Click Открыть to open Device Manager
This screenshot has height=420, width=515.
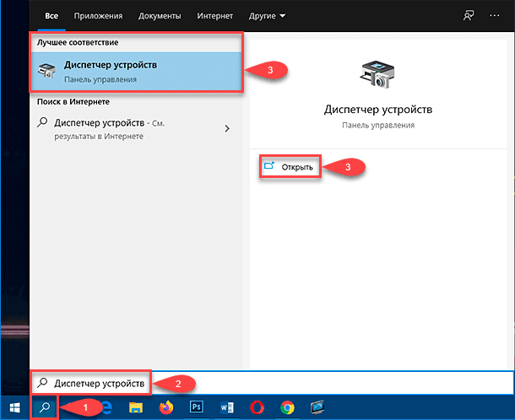290,167
